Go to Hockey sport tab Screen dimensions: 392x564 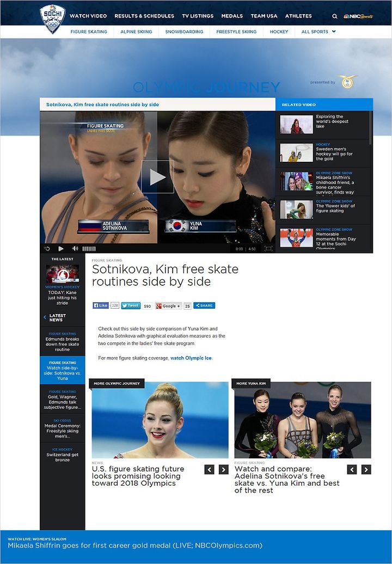point(279,32)
